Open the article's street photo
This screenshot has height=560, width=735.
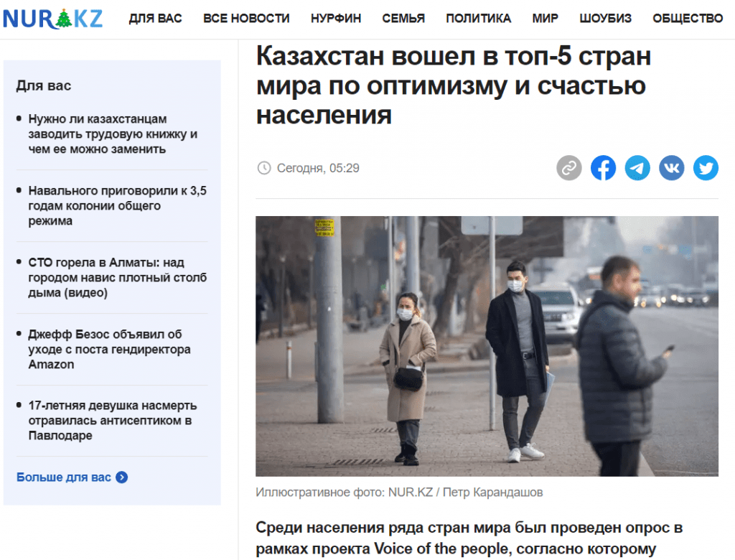[x=487, y=346]
